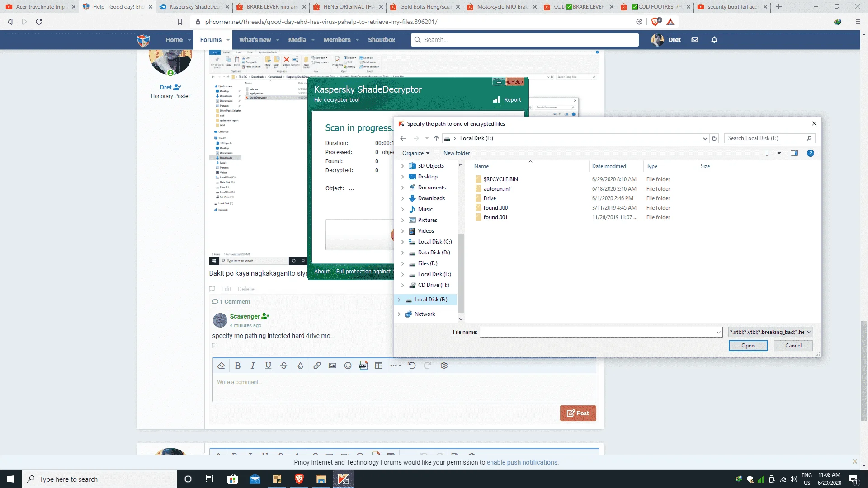
Task: Click About link in Kaspersky window
Action: 322,271
